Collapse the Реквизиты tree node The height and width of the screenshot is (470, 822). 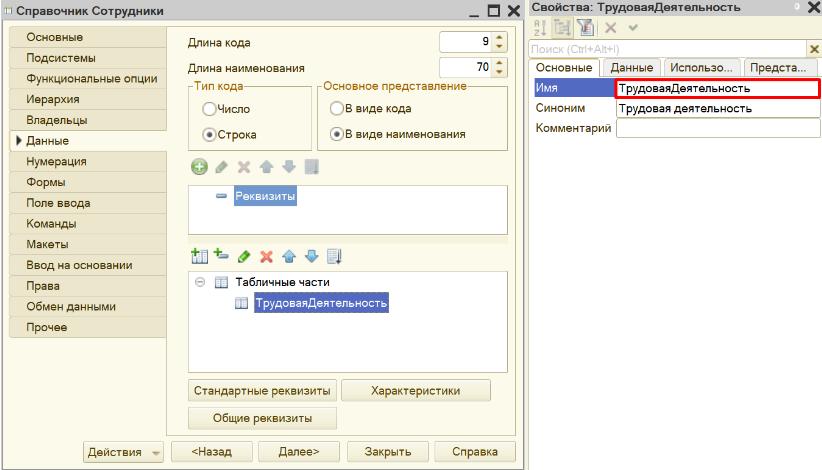[x=221, y=195]
